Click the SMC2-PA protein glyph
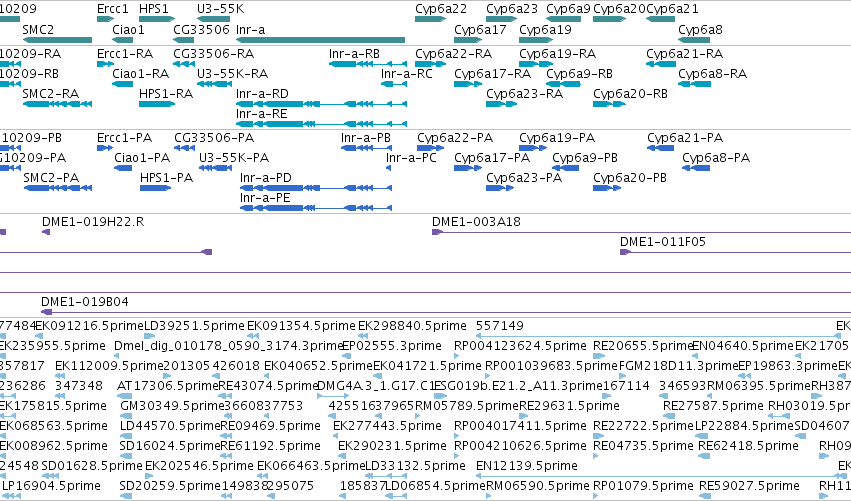Viewport: 851px width, 501px height. tap(58, 188)
